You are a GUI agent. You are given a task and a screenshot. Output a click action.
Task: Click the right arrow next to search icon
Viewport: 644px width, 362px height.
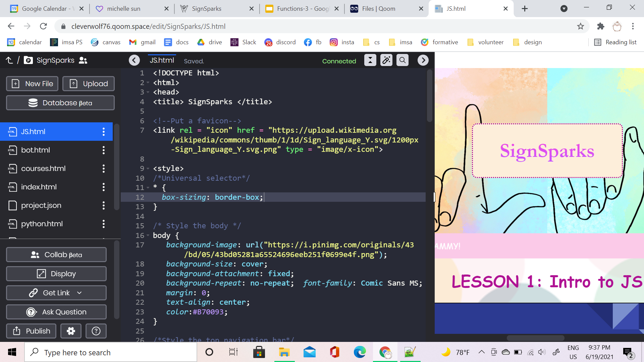[x=423, y=60]
